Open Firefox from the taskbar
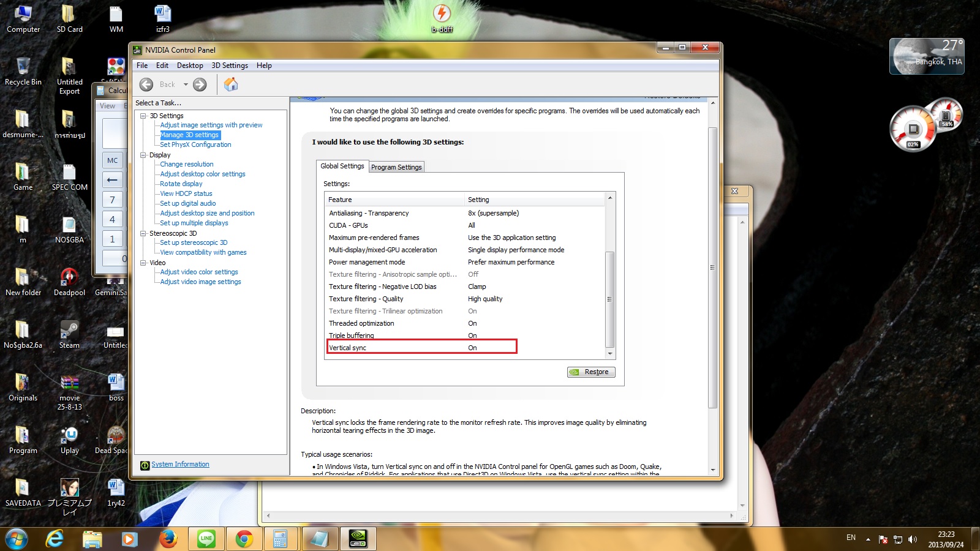 pyautogui.click(x=168, y=539)
